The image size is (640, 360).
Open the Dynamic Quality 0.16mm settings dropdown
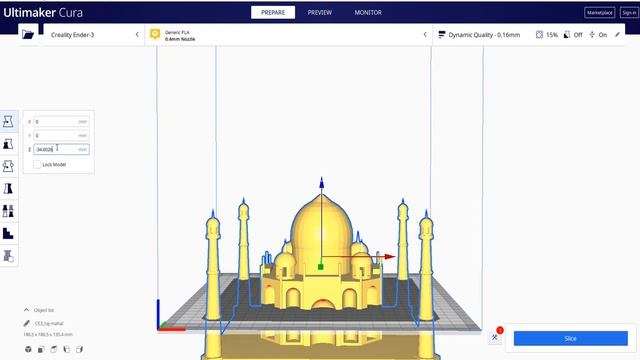[529, 35]
